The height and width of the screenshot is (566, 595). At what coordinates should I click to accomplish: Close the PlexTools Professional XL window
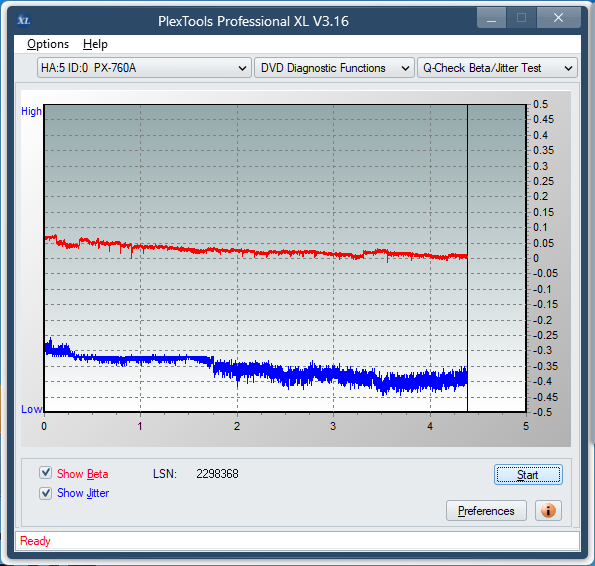(558, 18)
